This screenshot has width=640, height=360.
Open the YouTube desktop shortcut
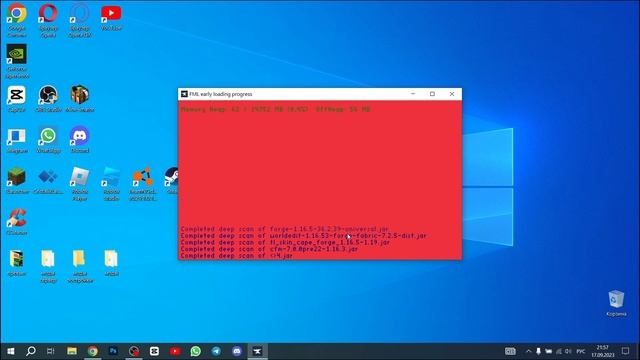[x=111, y=18]
